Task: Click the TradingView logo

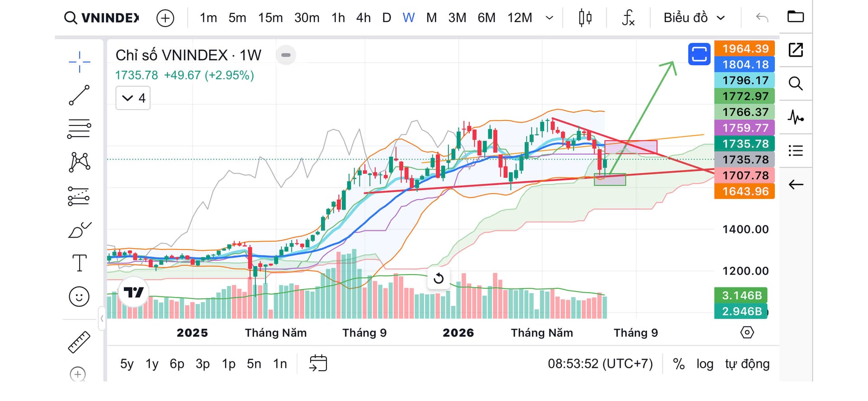Action: [x=133, y=292]
